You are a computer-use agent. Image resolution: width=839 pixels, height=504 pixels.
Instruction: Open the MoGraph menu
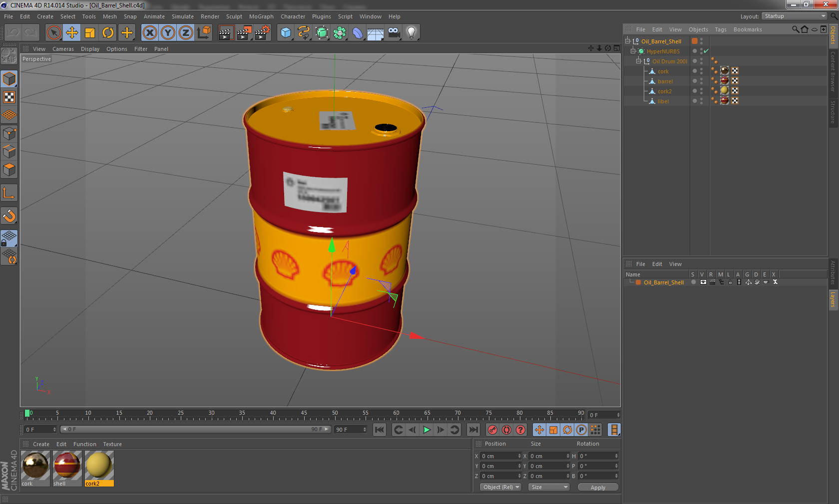pos(261,16)
